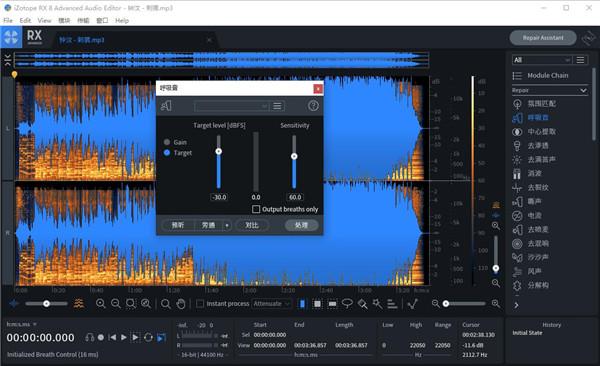Viewport: 600px width, 366px height.
Task: Click the process button in dialog
Action: pyautogui.click(x=302, y=225)
